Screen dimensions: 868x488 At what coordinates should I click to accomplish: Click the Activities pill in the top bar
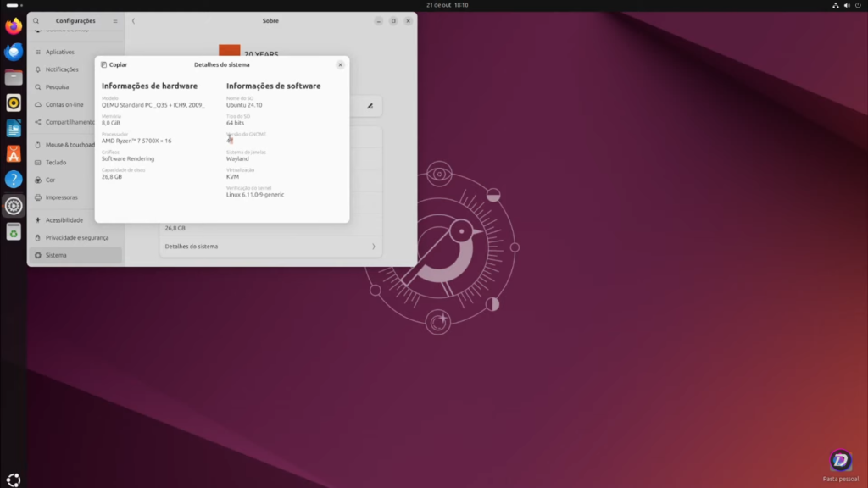[14, 5]
